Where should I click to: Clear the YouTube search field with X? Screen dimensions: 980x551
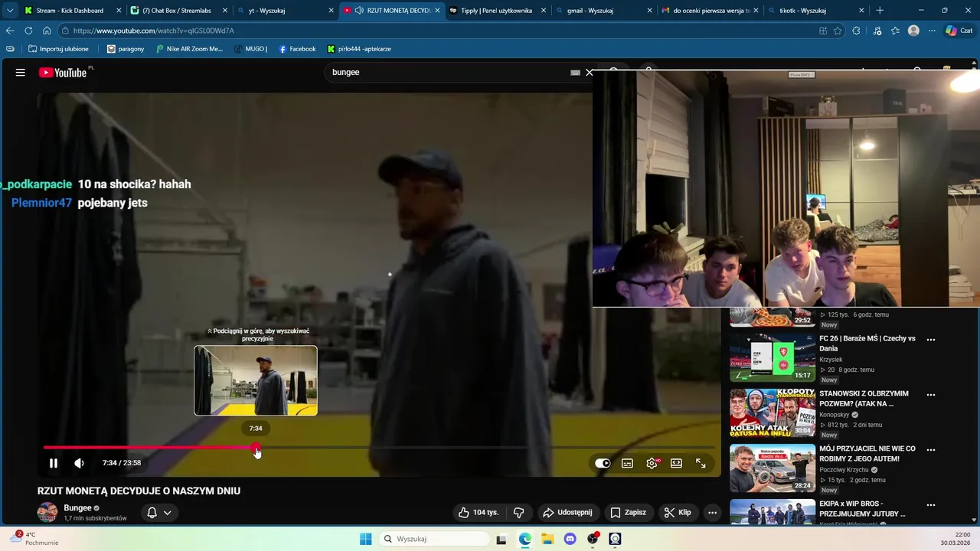point(589,73)
